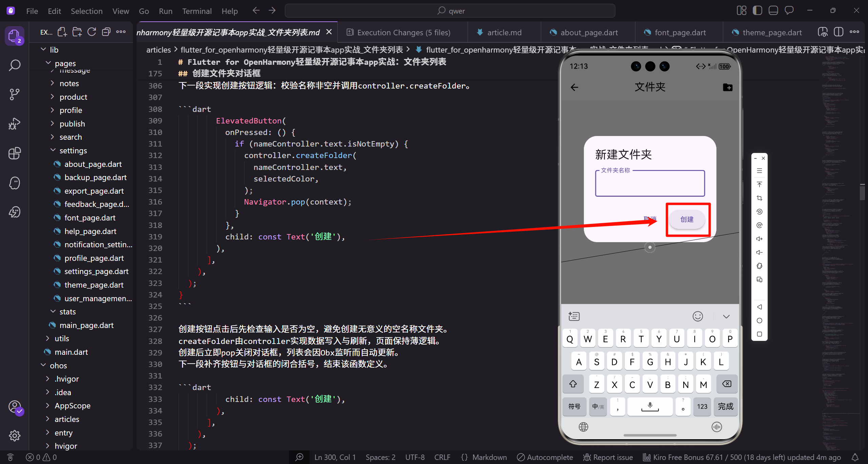Toggle the bottom panel visibility
This screenshot has height=464, width=868.
coord(773,11)
